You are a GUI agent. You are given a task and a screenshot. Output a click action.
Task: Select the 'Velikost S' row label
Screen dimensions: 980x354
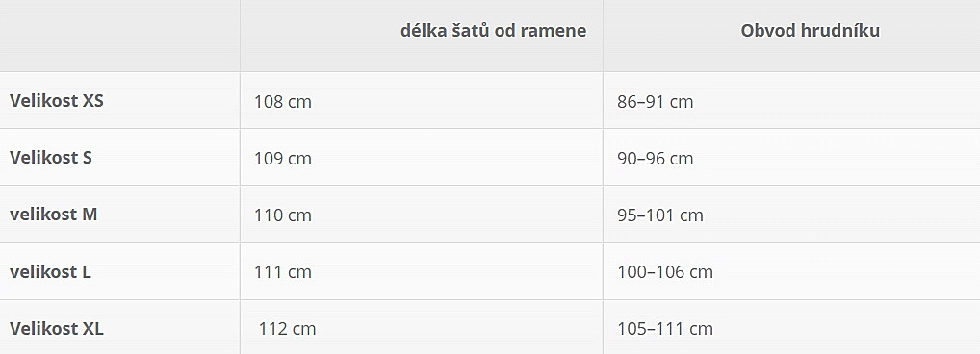click(x=51, y=158)
